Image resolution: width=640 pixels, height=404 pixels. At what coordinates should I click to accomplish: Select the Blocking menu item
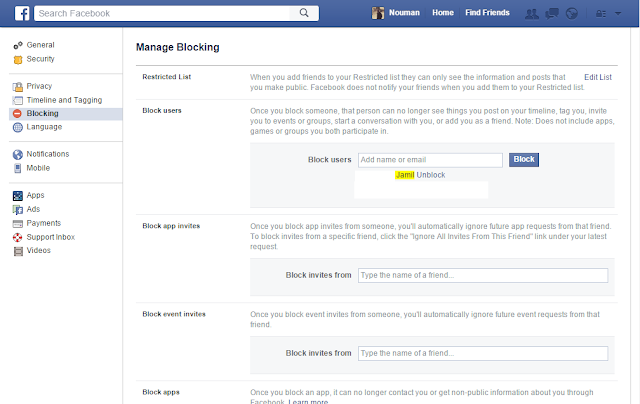coord(66,113)
